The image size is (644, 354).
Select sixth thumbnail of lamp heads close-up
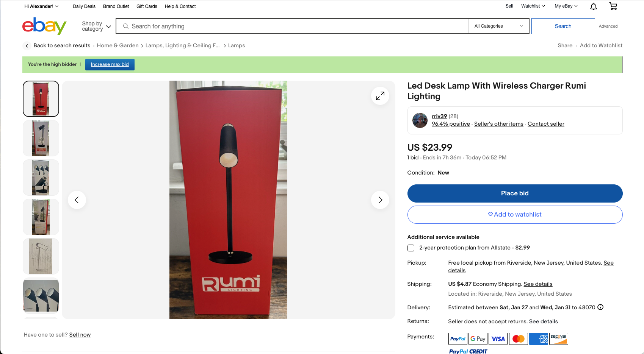point(41,296)
